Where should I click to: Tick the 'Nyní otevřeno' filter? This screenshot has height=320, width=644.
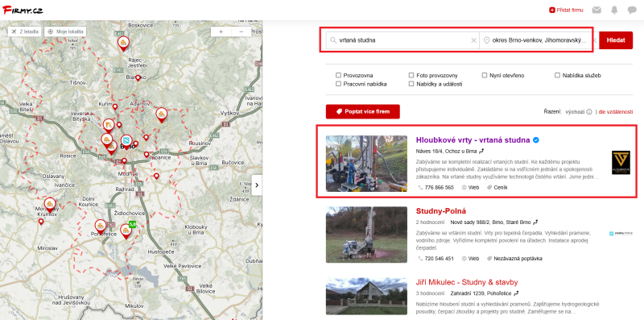(x=485, y=75)
